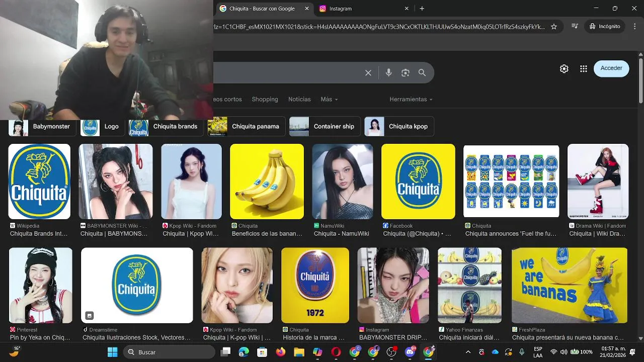Submit search with magnifier icon
Viewport: 644px width, 362px height.
(x=422, y=73)
